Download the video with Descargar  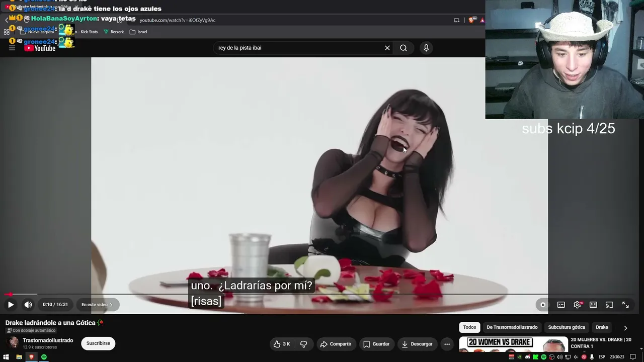pos(417,344)
